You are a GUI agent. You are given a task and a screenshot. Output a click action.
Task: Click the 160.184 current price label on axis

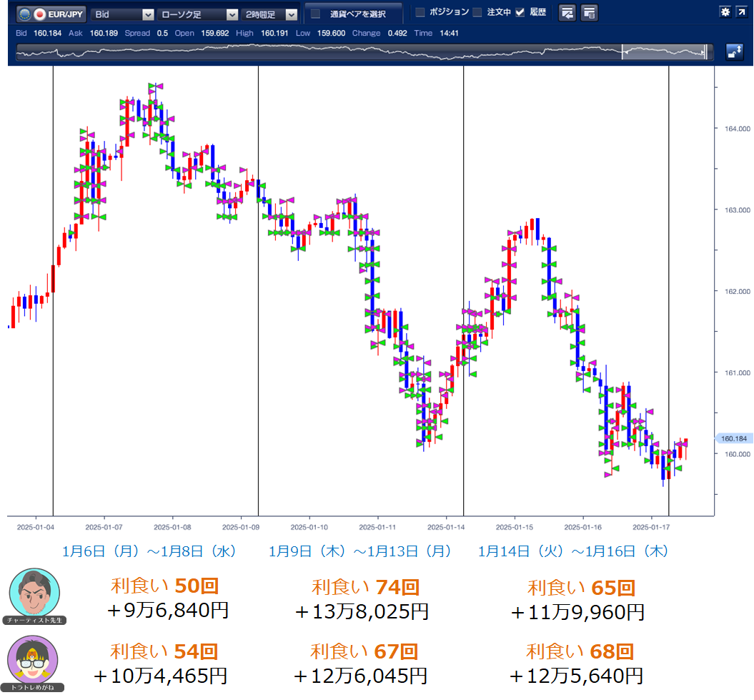point(733,439)
